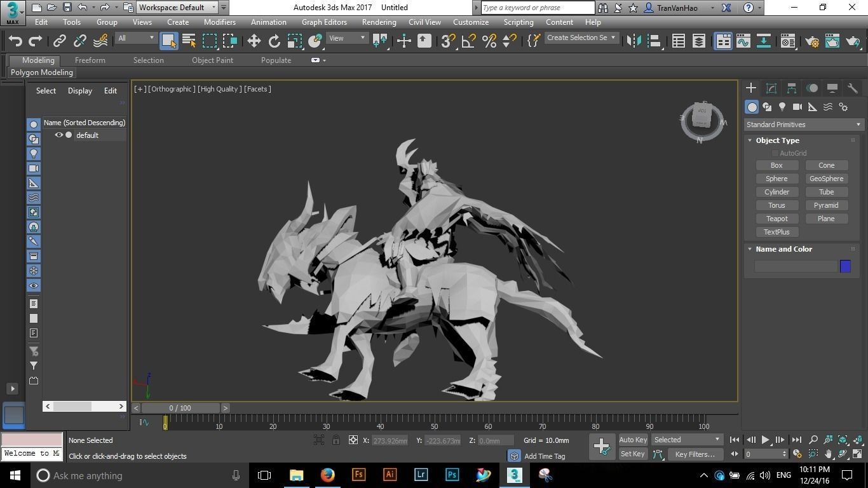Click the Undo arrow in the main toolbar

(15, 41)
